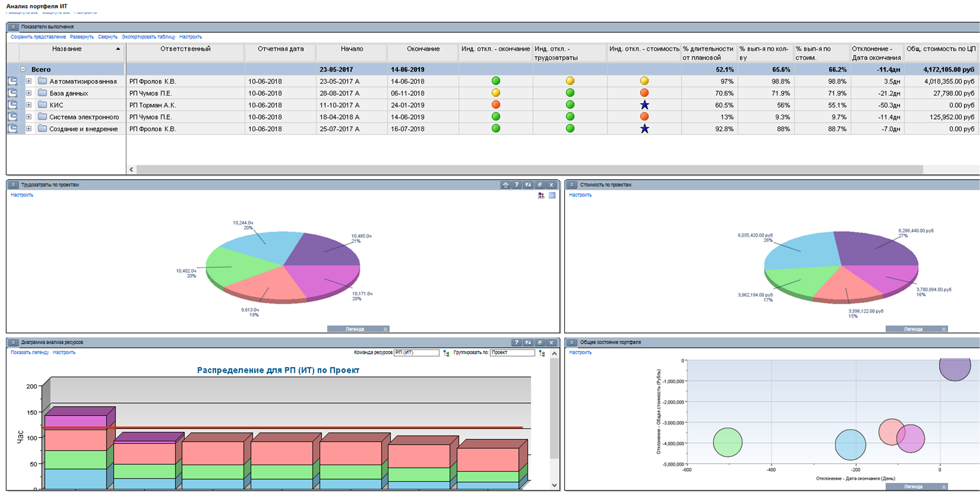980x495 pixels.
Task: Refresh the Трудозатраты по проектам panel
Action: (528, 185)
